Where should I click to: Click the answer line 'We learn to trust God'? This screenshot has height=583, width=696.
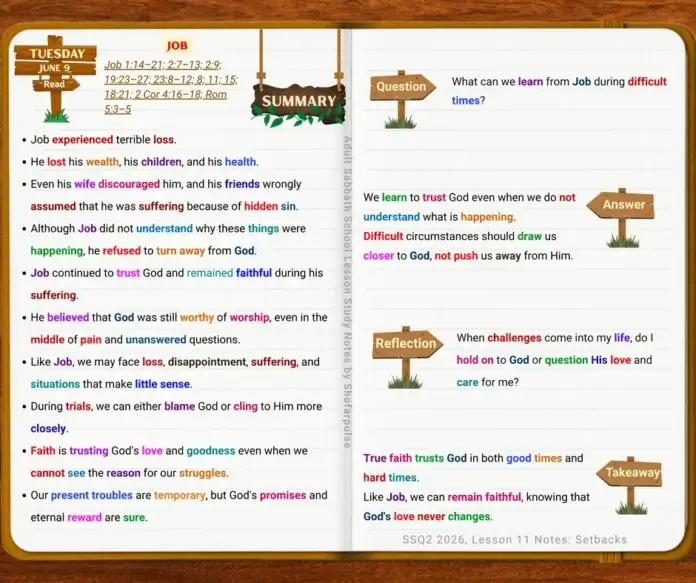pos(469,197)
